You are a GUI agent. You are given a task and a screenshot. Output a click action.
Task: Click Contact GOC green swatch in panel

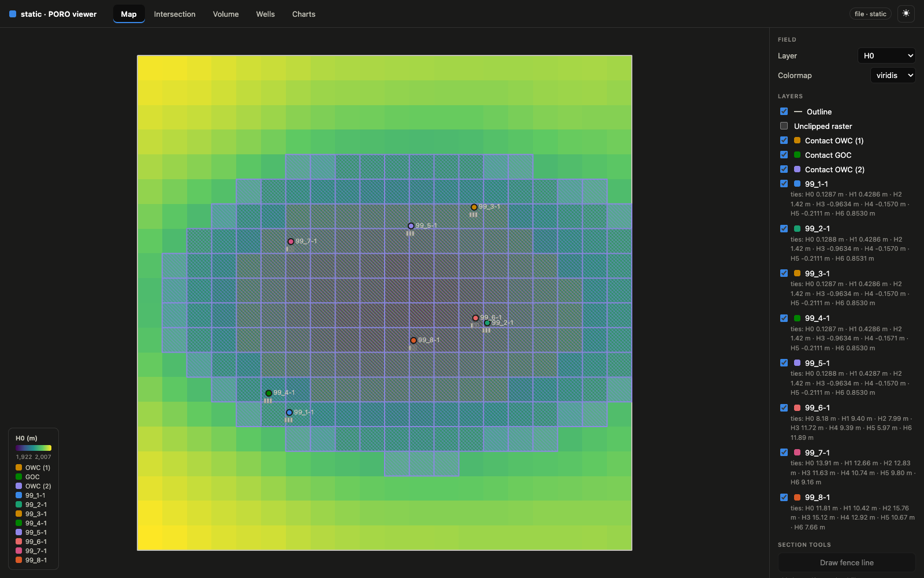point(797,155)
